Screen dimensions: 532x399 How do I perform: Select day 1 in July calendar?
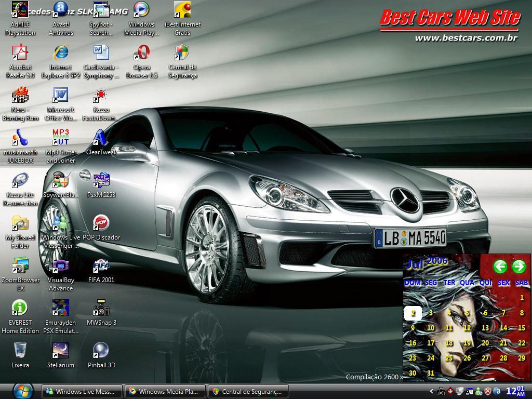[x=522, y=298]
